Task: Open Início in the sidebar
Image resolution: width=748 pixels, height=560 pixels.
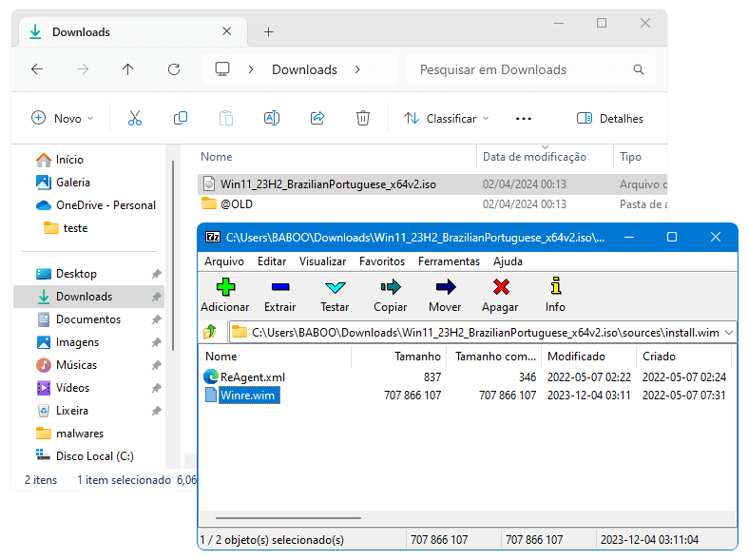Action: (x=60, y=160)
